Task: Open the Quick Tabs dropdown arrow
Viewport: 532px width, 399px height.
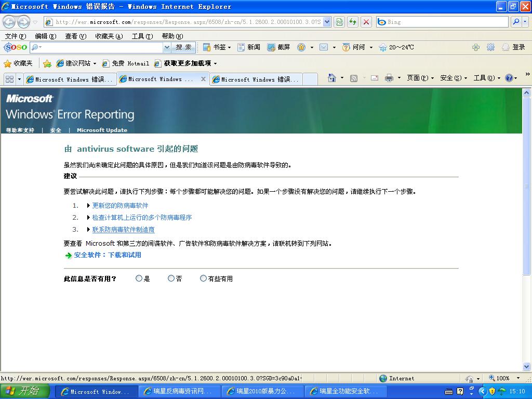Action: 19,79
